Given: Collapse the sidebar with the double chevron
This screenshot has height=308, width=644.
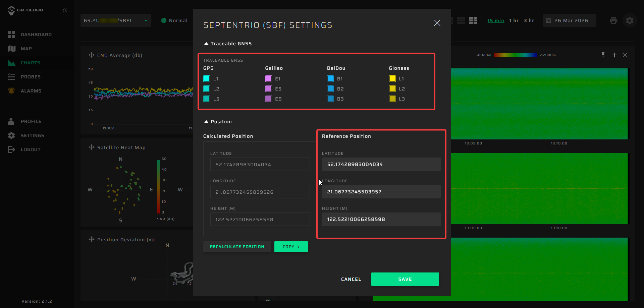Looking at the screenshot, I should (65, 10).
